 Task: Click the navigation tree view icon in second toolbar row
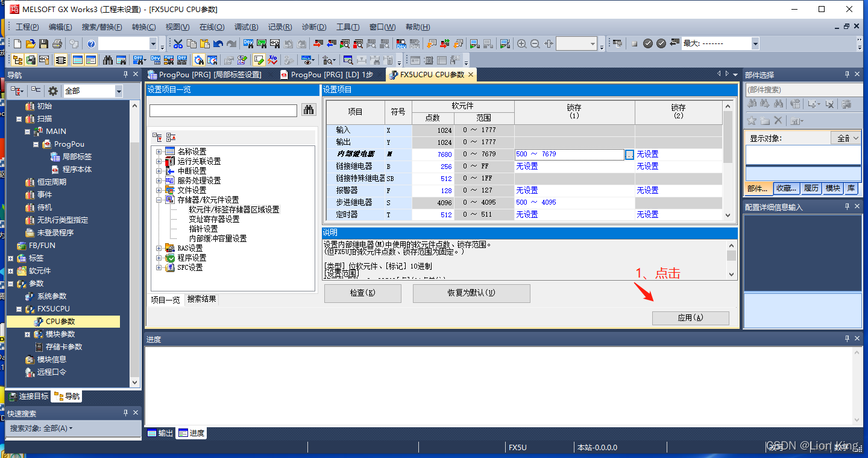17,60
